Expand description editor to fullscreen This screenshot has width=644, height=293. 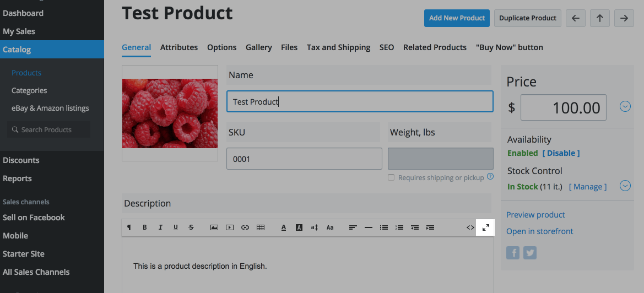(x=486, y=227)
